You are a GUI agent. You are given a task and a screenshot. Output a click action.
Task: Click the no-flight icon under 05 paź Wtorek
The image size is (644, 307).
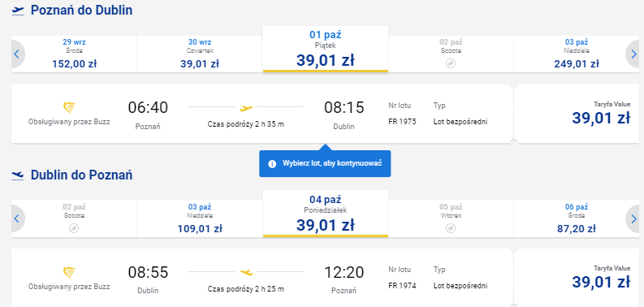[451, 228]
